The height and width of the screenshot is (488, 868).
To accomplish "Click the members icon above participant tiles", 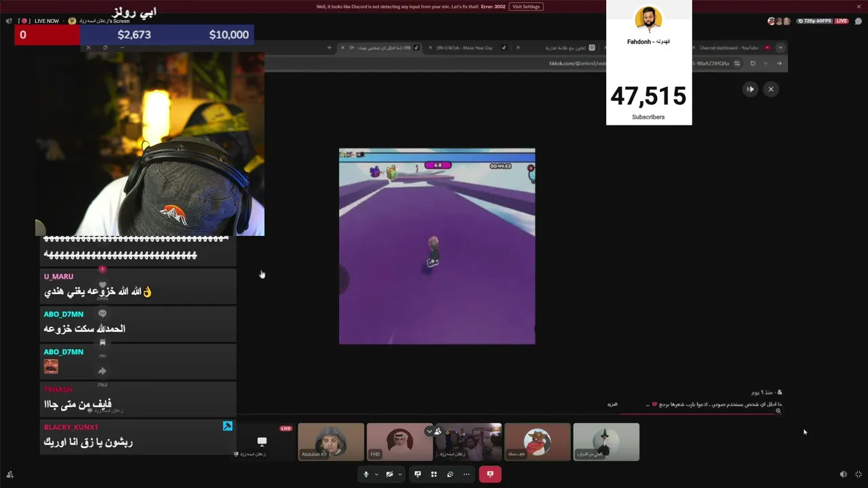I will 438,431.
